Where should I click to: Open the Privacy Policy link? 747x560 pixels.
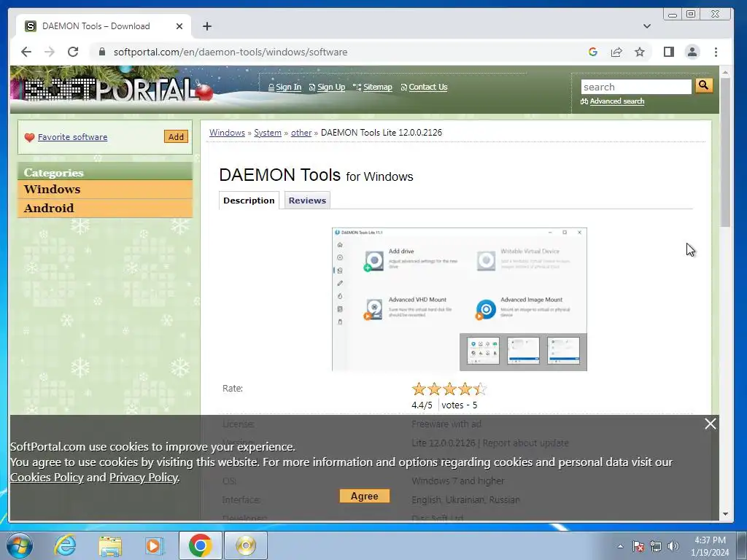pos(144,477)
